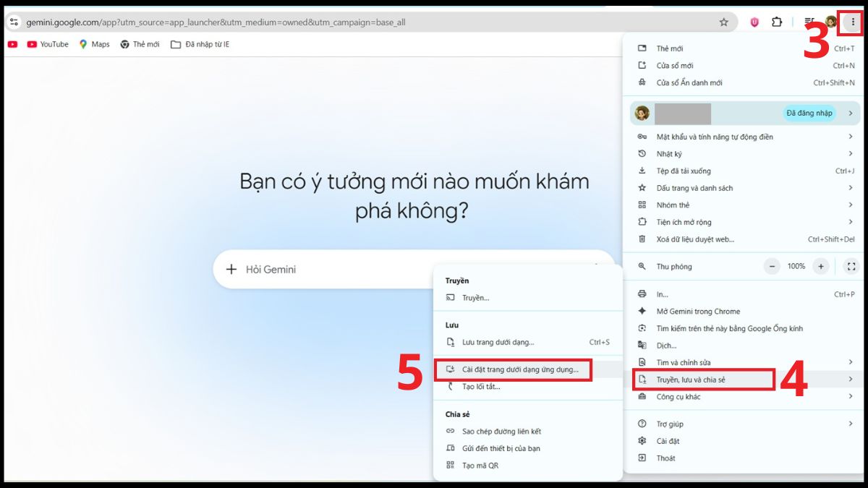868x488 pixels.
Task: Open the media controls toolbar icon
Action: coord(809,22)
